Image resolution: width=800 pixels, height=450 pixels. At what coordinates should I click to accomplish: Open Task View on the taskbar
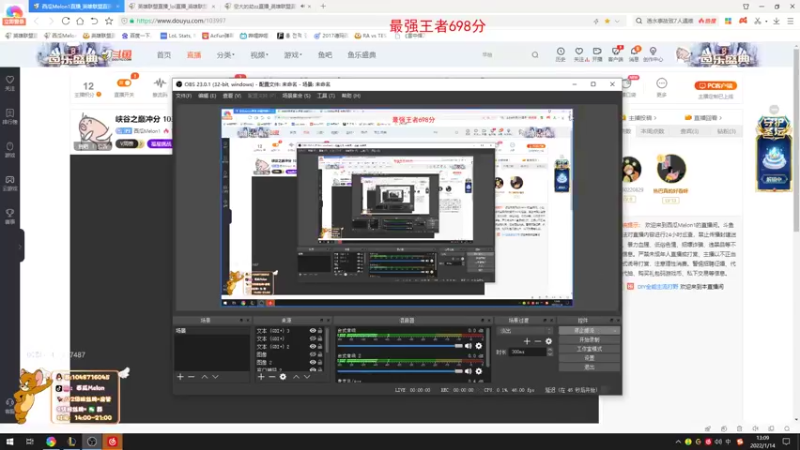pyautogui.click(x=30, y=441)
